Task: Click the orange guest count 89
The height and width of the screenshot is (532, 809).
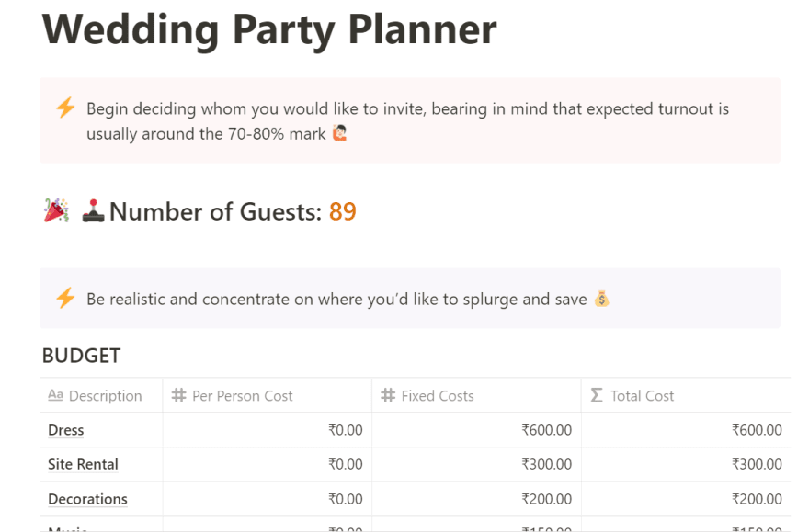Action: tap(343, 211)
